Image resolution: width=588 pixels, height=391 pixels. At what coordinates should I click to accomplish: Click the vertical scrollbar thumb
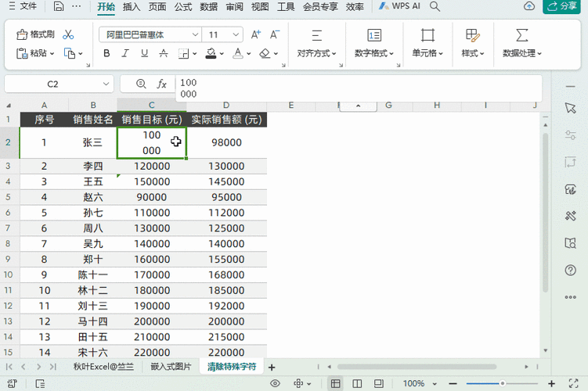pyautogui.click(x=545, y=213)
